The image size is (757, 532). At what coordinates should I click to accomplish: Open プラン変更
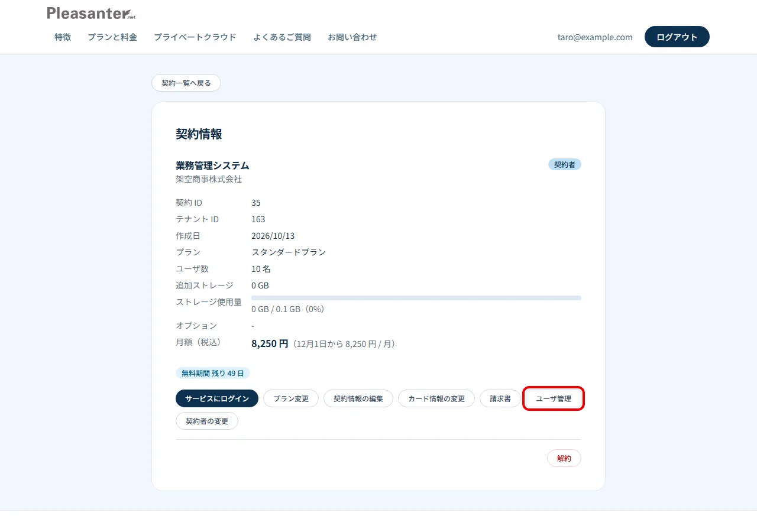click(291, 398)
